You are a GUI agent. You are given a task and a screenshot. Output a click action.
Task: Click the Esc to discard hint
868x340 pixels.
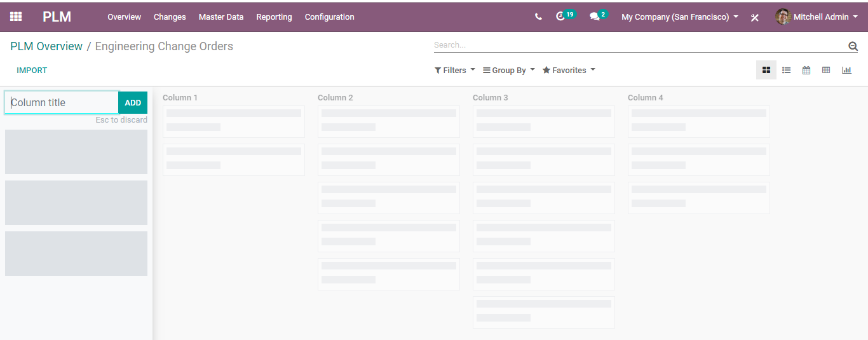tap(121, 120)
